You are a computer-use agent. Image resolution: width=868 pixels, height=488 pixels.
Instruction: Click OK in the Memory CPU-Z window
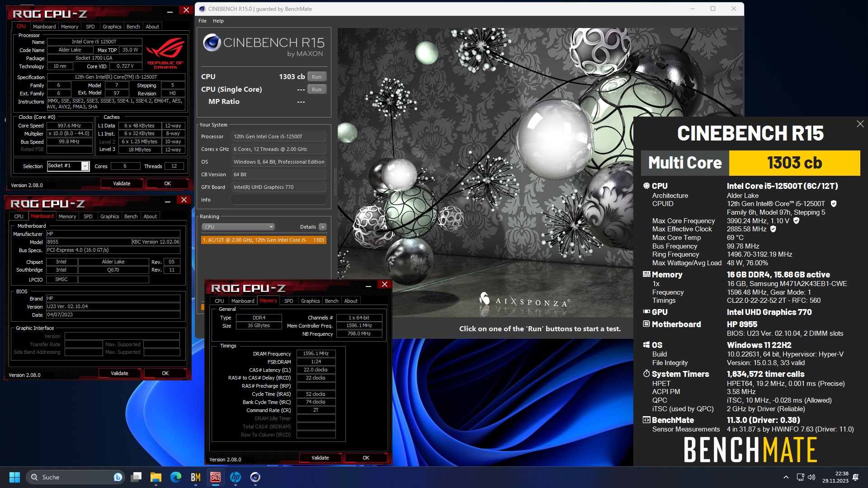[366, 458]
